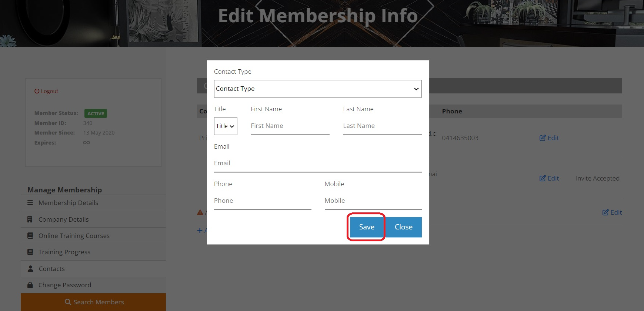The height and width of the screenshot is (311, 644).
Task: Click into the Last Name field
Action: coord(382,126)
